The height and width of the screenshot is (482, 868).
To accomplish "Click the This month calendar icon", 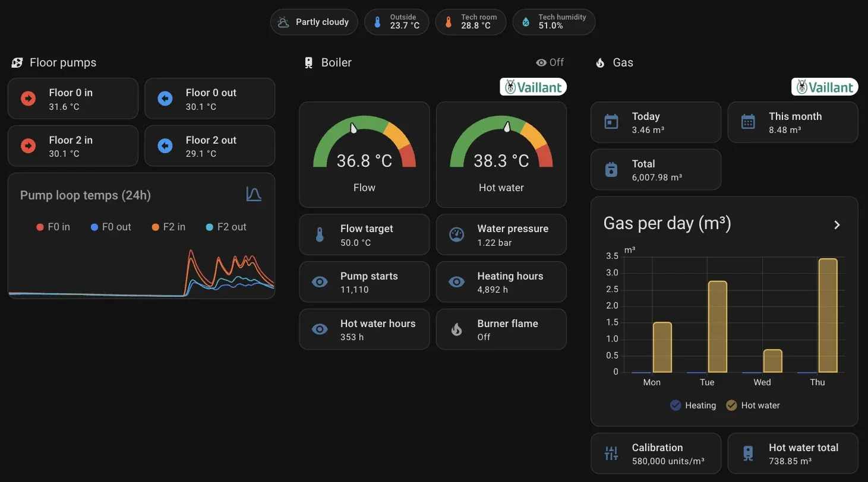I will tap(748, 122).
